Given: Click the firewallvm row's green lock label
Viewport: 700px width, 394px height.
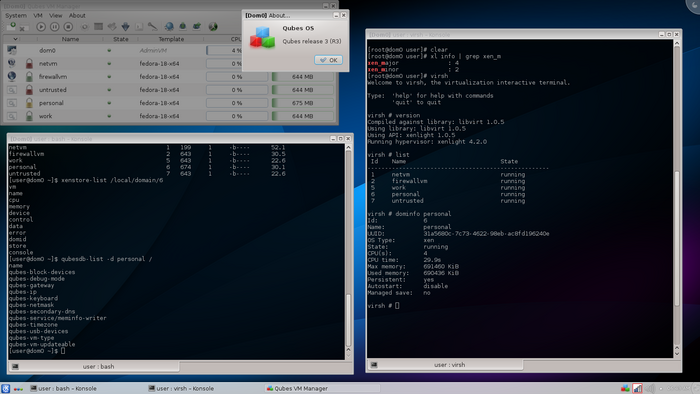Looking at the screenshot, I should (x=29, y=77).
